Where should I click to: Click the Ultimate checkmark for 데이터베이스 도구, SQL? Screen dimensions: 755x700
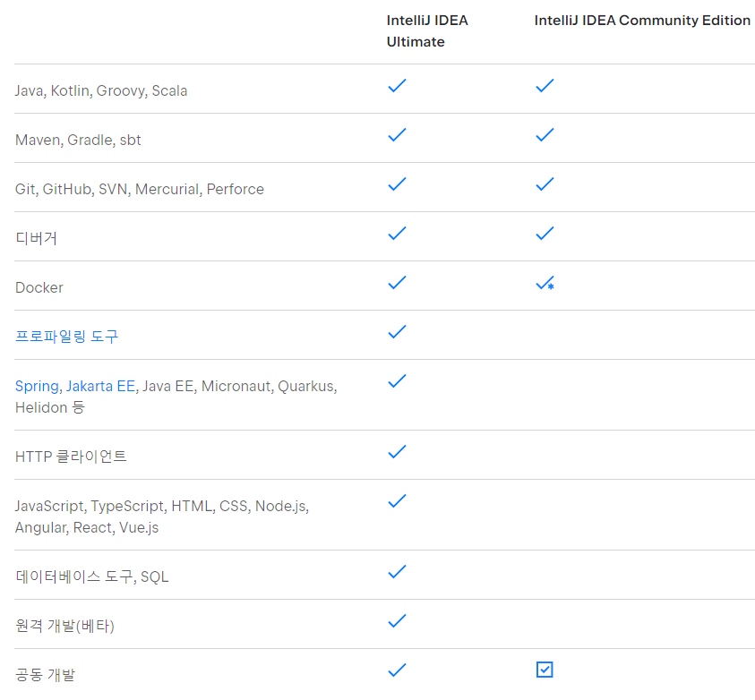(x=397, y=571)
